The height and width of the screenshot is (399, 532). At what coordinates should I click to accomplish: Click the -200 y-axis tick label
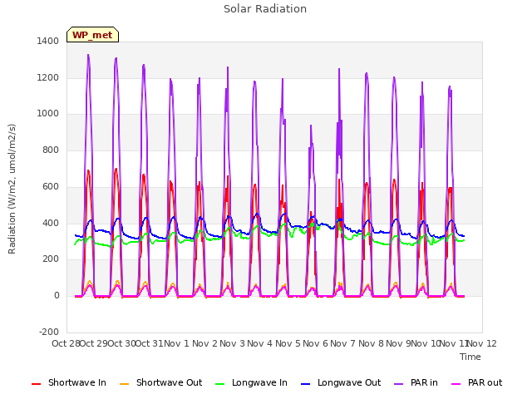coord(49,332)
